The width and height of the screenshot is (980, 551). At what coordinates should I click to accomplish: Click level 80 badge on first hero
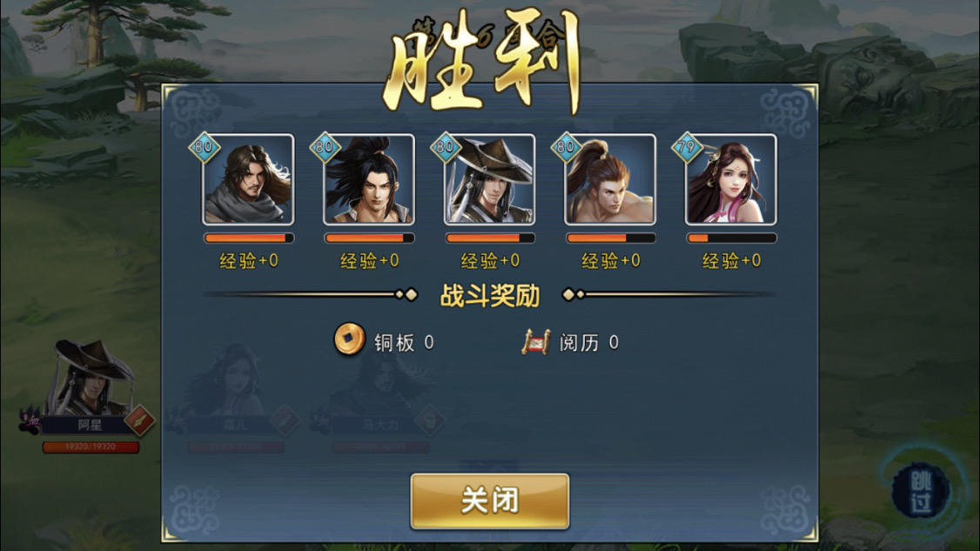[x=205, y=148]
